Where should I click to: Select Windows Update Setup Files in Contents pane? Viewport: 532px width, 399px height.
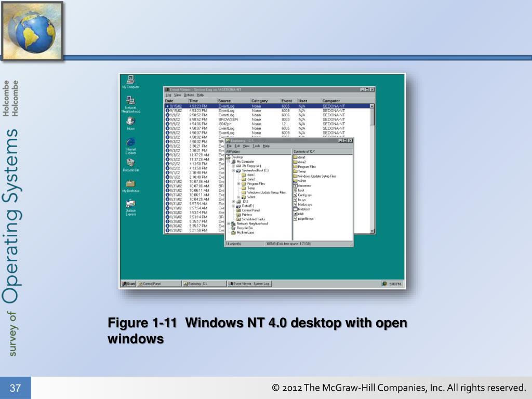[x=314, y=176]
